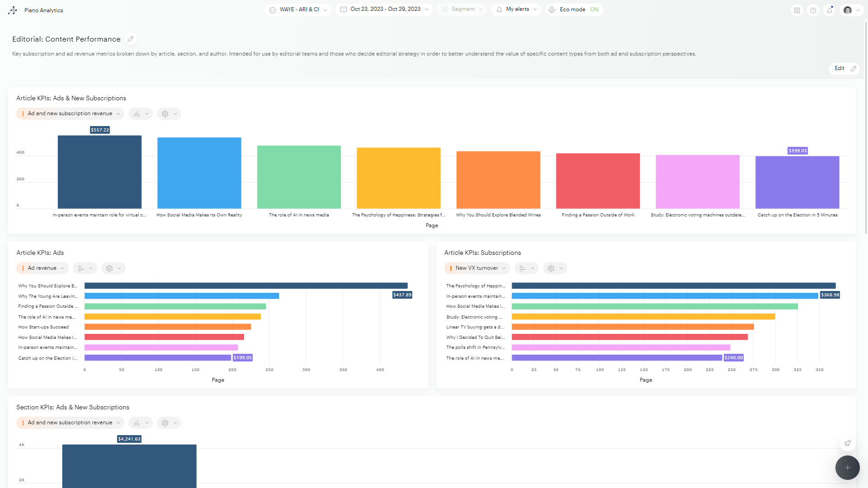Click the green role of AI bar
This screenshot has height=488, width=868.
coord(299,177)
